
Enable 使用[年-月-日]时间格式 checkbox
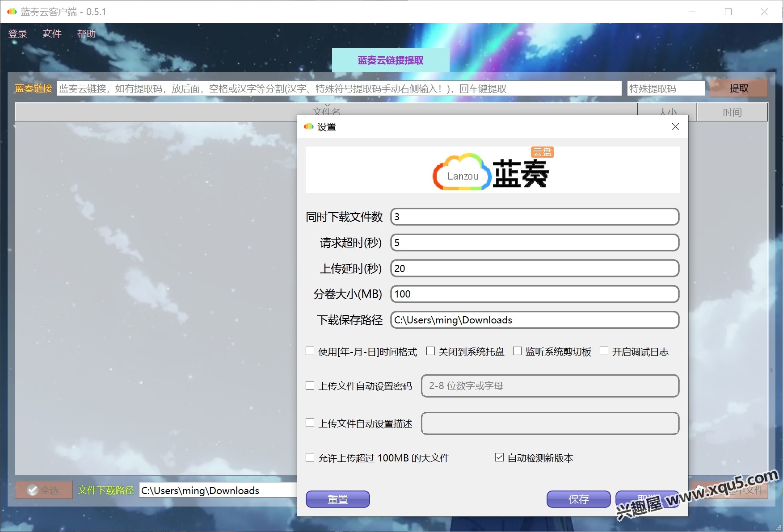pos(310,351)
